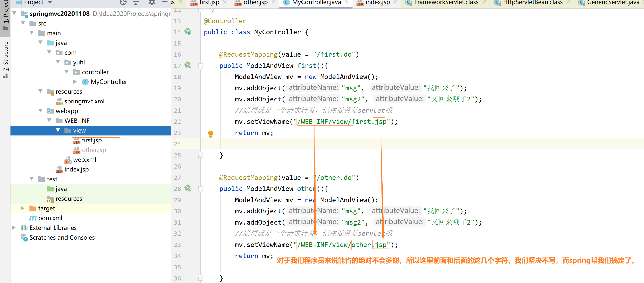The width and height of the screenshot is (644, 283).
Task: Click request mapping gutter icon on line 28
Action: (188, 188)
